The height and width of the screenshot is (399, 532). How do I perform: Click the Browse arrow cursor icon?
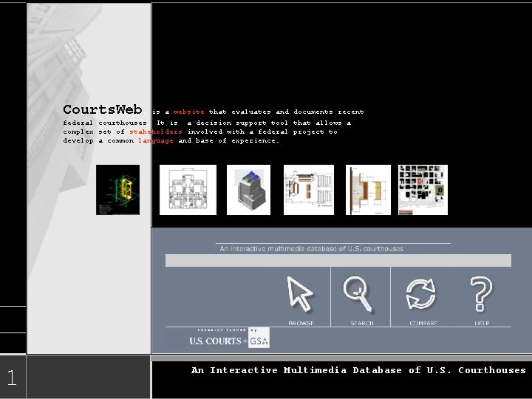pos(300,294)
